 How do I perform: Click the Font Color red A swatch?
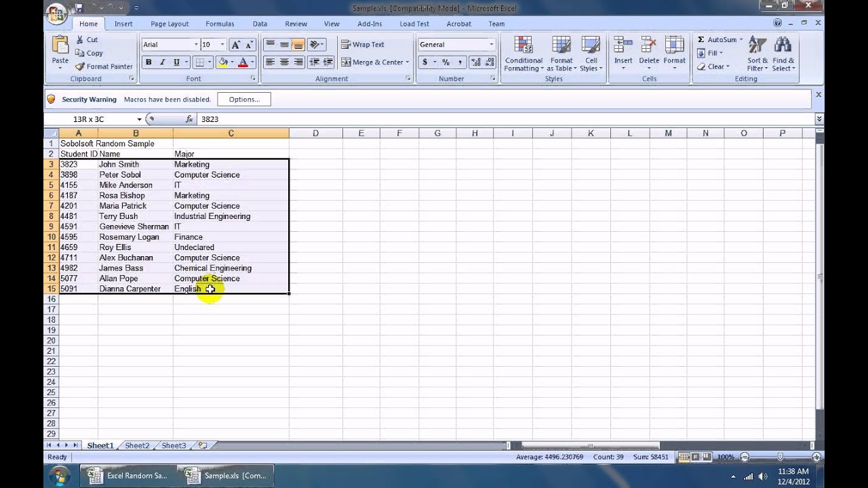click(243, 62)
